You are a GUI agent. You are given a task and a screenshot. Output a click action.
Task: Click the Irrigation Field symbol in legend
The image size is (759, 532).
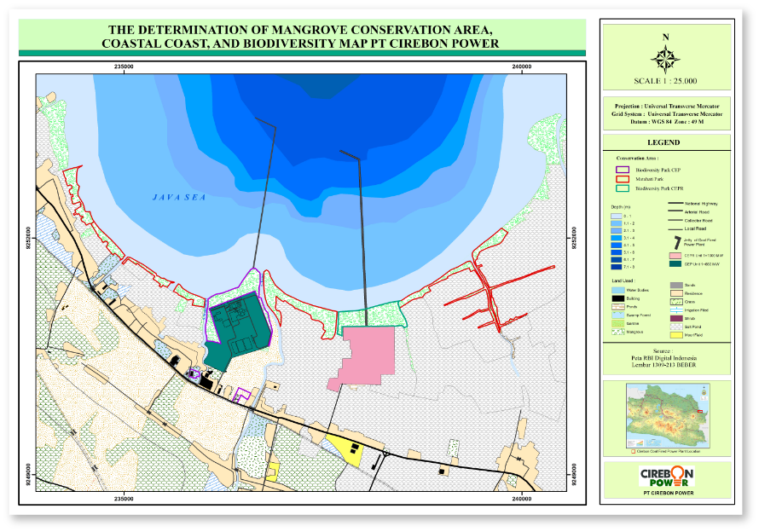[676, 309]
